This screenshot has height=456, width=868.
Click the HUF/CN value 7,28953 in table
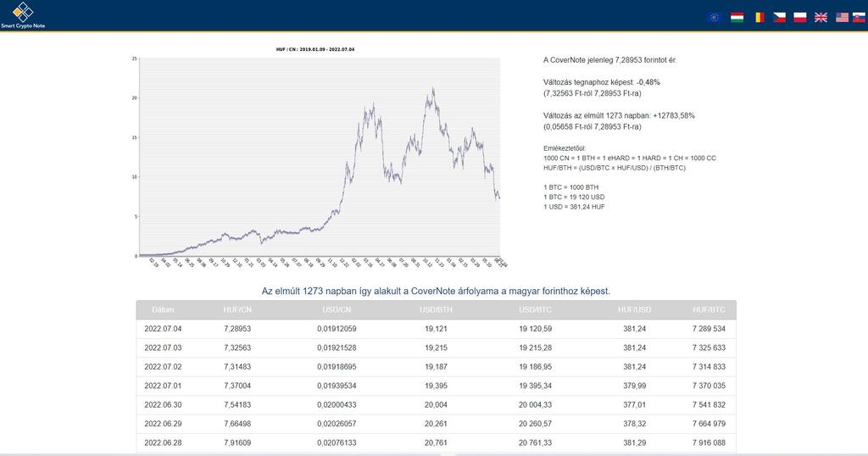(x=237, y=329)
